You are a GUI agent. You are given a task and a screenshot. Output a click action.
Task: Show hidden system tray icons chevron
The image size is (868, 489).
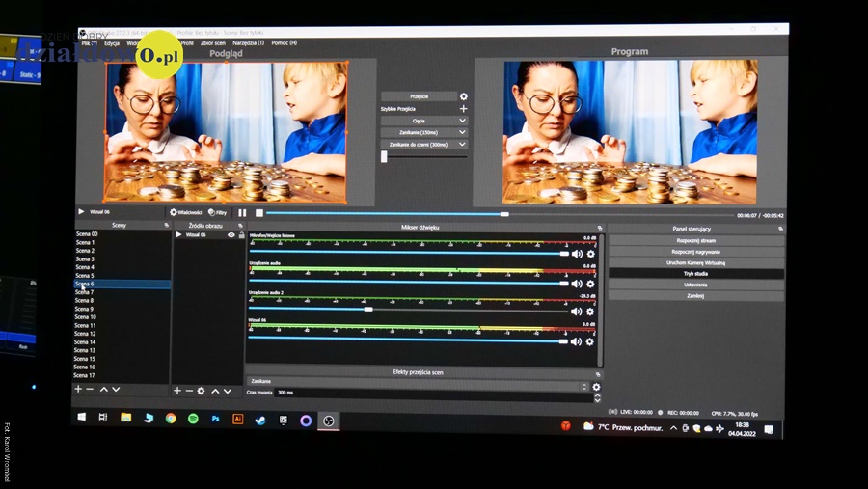[673, 427]
